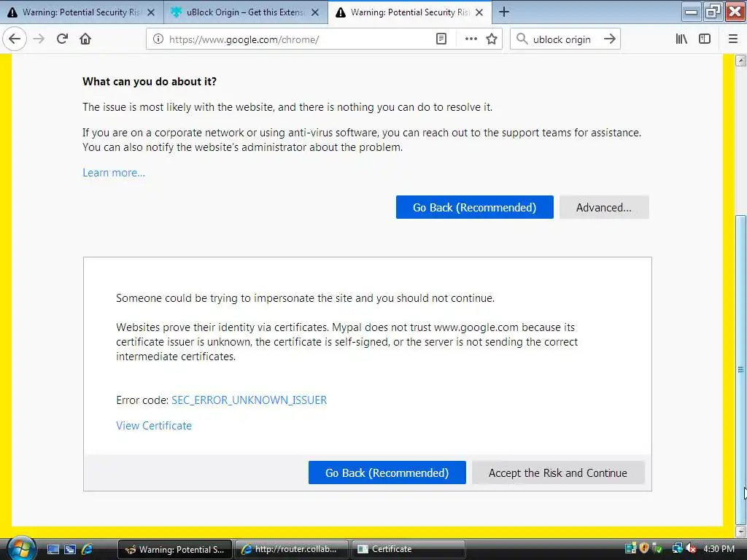Click the browser Back arrow button
747x560 pixels.
pyautogui.click(x=15, y=39)
